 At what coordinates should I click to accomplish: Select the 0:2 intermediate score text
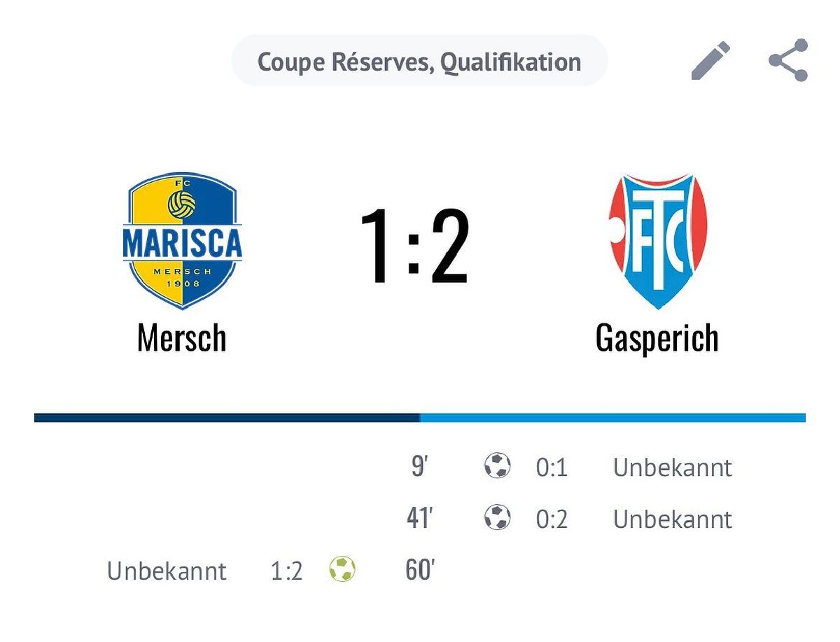click(x=552, y=519)
